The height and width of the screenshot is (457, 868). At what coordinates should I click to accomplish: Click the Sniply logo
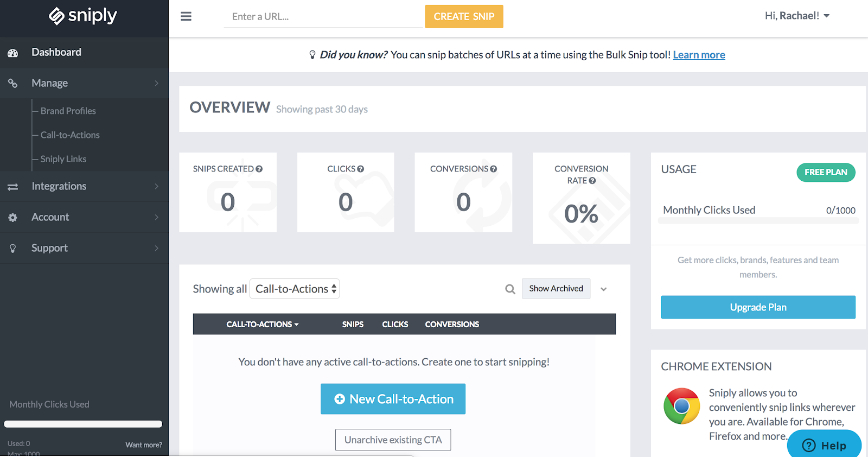coord(83,16)
